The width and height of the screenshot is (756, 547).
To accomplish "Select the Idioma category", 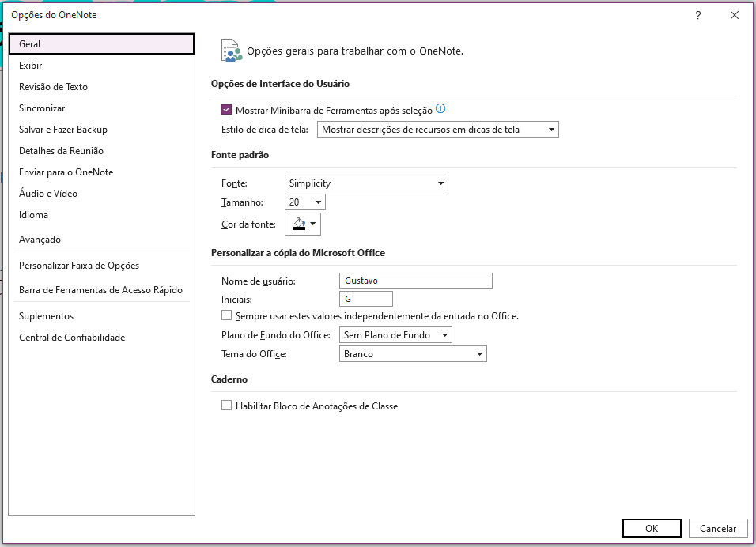I will coord(102,215).
